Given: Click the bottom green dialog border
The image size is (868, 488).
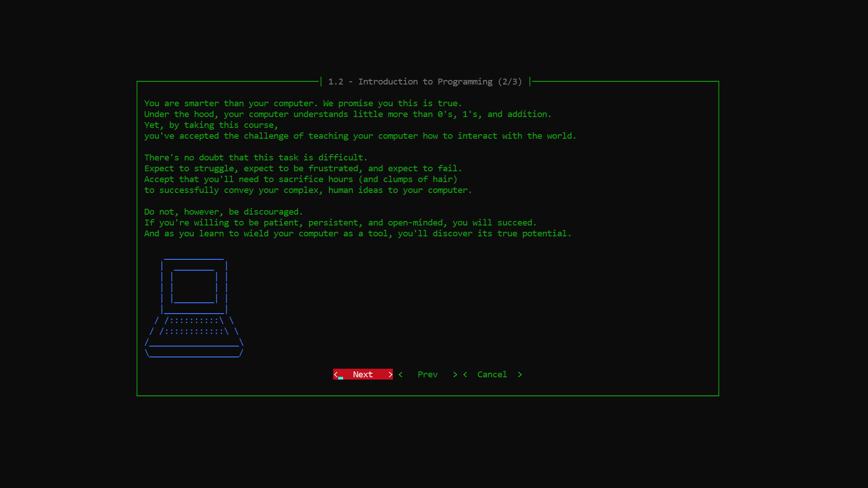Looking at the screenshot, I should pos(428,395).
